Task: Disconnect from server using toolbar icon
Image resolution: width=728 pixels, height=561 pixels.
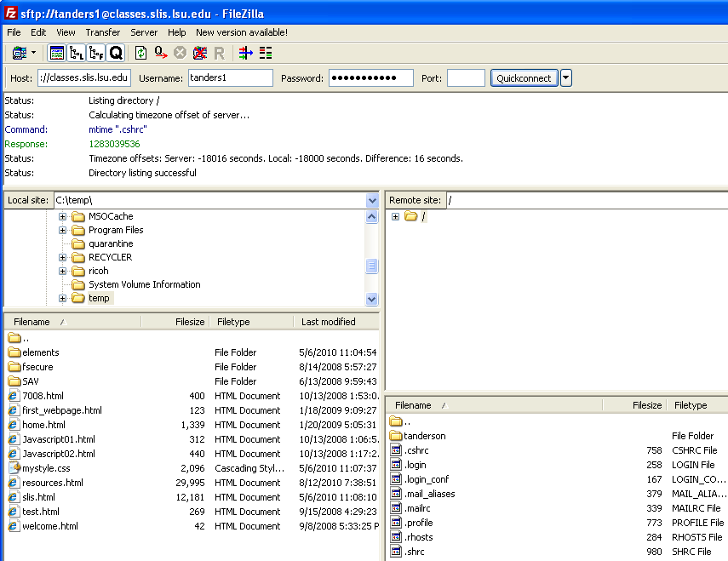Action: click(x=199, y=53)
